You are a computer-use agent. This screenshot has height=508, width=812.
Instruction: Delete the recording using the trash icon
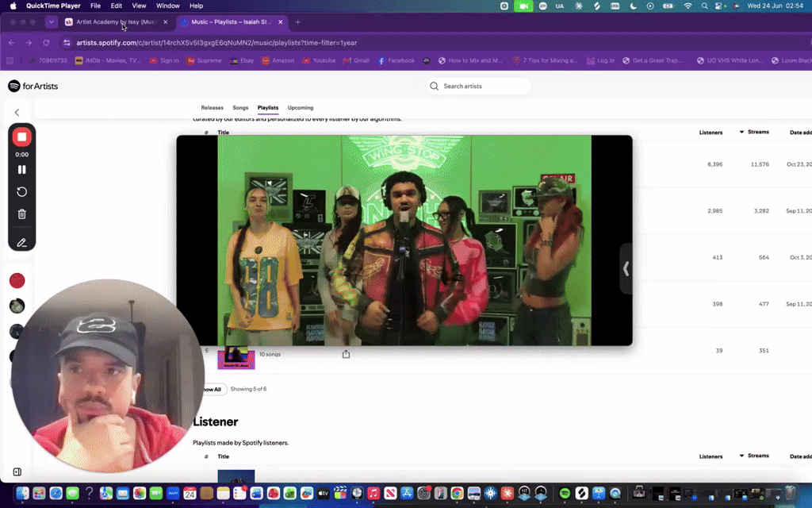pos(21,214)
